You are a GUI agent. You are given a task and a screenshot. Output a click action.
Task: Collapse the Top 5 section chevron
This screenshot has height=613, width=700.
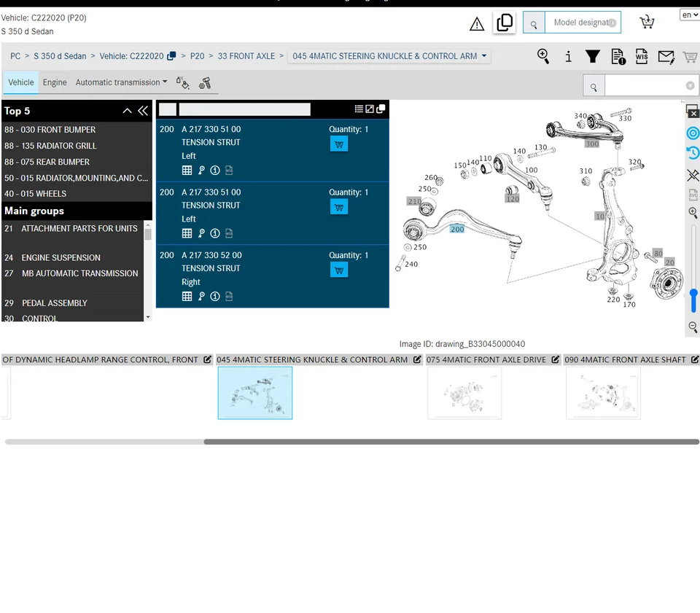click(x=127, y=111)
